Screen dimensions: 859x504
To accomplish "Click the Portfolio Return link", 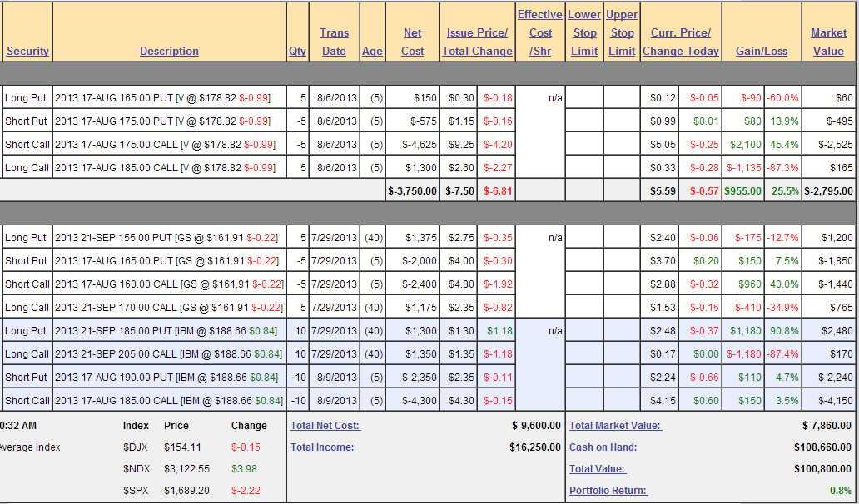I will (608, 490).
